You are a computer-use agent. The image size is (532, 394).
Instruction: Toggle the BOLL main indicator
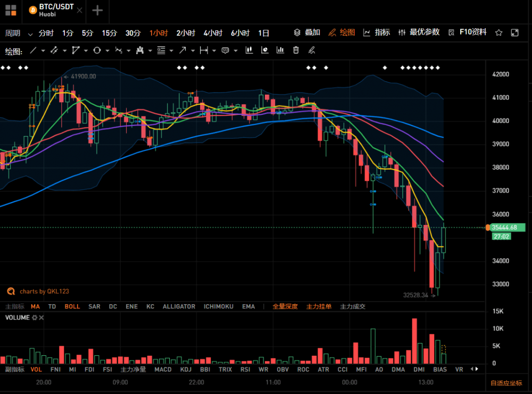(72, 306)
